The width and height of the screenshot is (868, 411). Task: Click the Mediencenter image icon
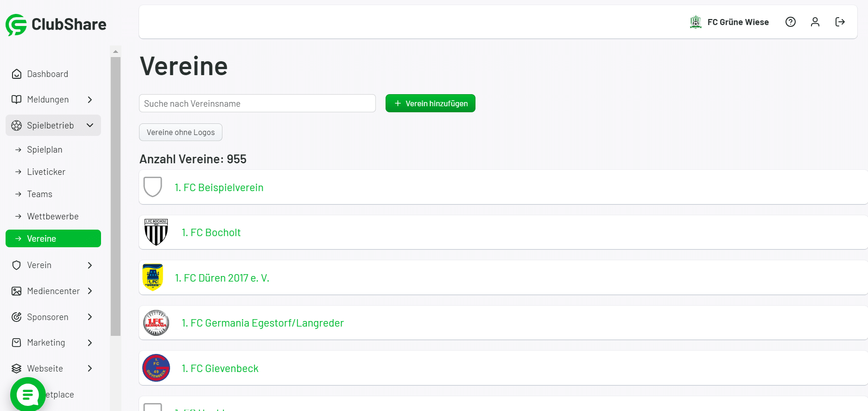click(17, 291)
